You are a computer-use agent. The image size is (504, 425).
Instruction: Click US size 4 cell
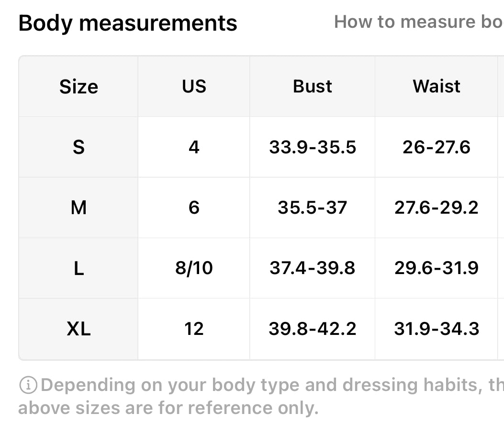coord(194,147)
